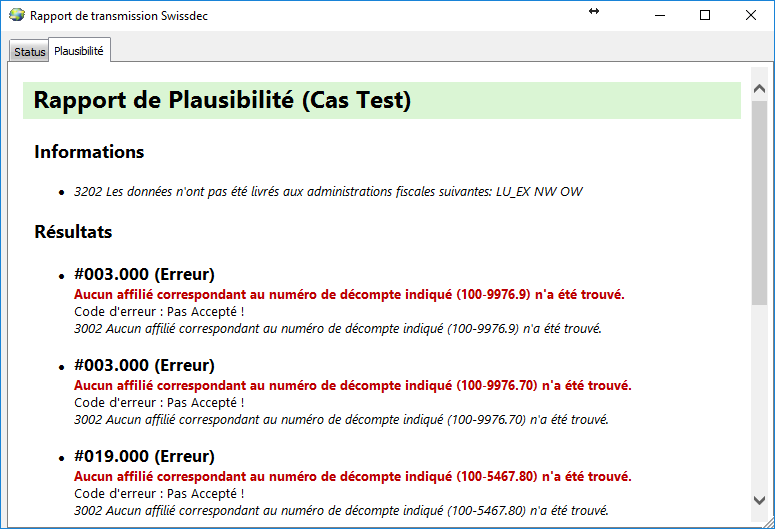Click the window title Rapport de transmission Swissdec
Image resolution: width=775 pixels, height=529 pixels.
pos(119,16)
